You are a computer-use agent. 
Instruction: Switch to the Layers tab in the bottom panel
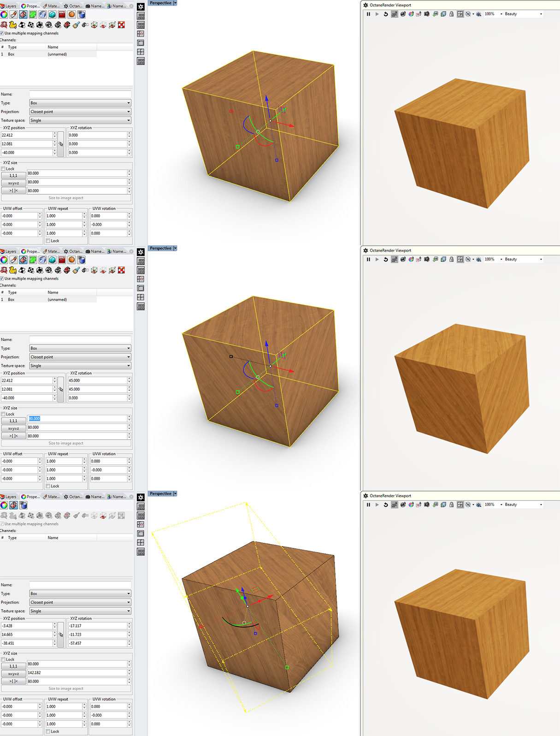[8, 497]
